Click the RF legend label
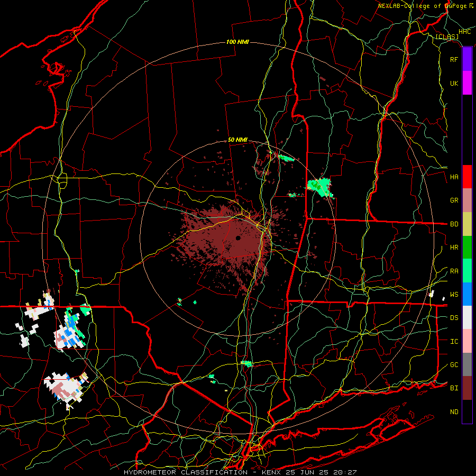 tap(454, 59)
